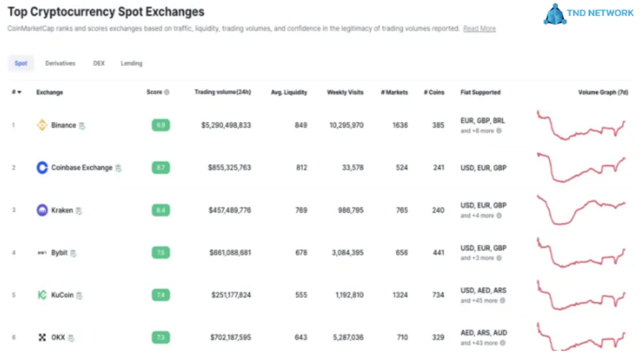644x353 pixels.
Task: Click the badge icon beside Binance name
Action: click(x=82, y=125)
